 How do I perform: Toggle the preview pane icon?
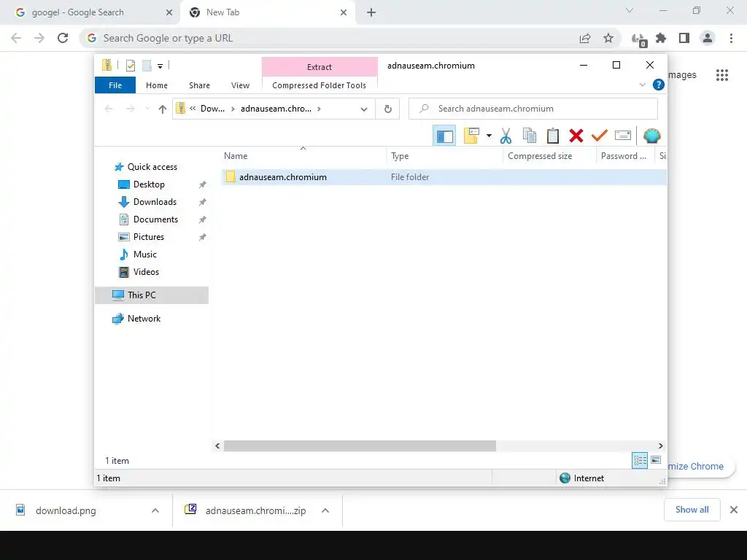(444, 136)
